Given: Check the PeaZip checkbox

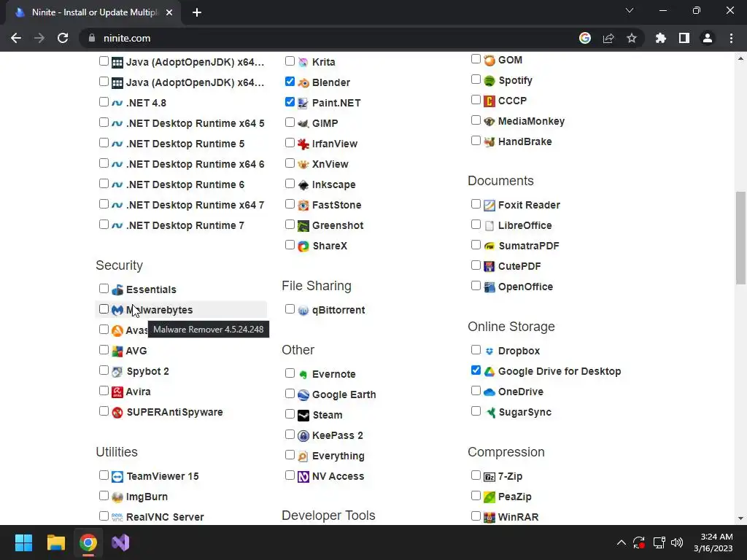Looking at the screenshot, I should (476, 496).
